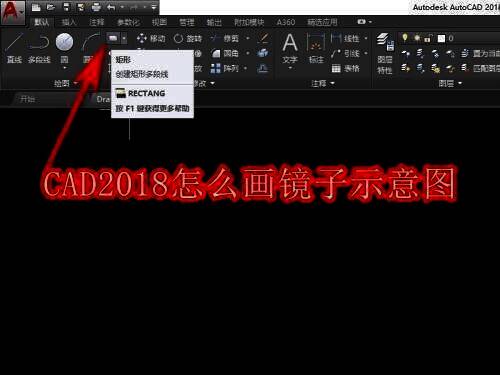Image resolution: width=500 pixels, height=375 pixels.
Task: Expand the 注释 panel
Action: point(323,83)
